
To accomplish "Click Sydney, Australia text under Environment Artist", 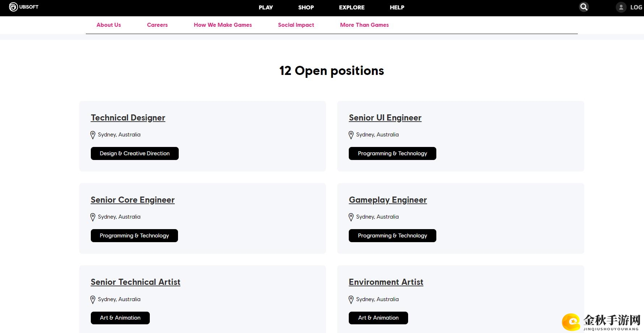I will pos(377,299).
